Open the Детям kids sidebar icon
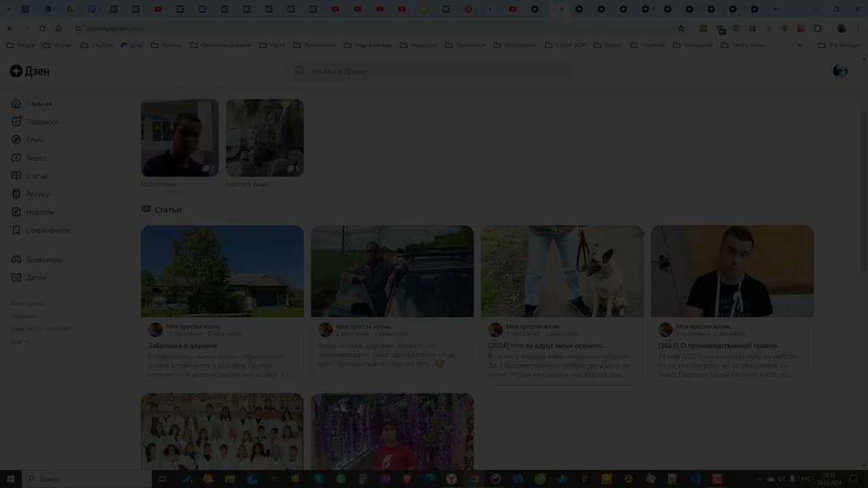Image resolution: width=868 pixels, height=488 pixels. (16, 278)
